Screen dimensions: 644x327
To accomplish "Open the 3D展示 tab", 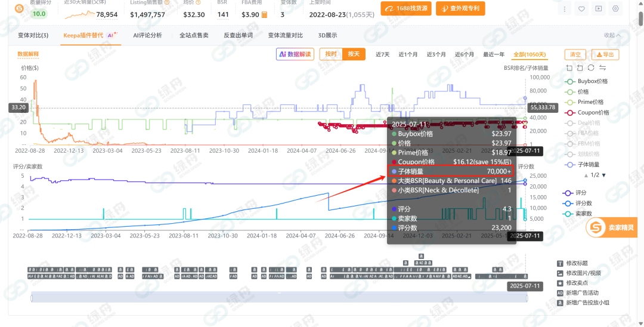I will tap(327, 35).
